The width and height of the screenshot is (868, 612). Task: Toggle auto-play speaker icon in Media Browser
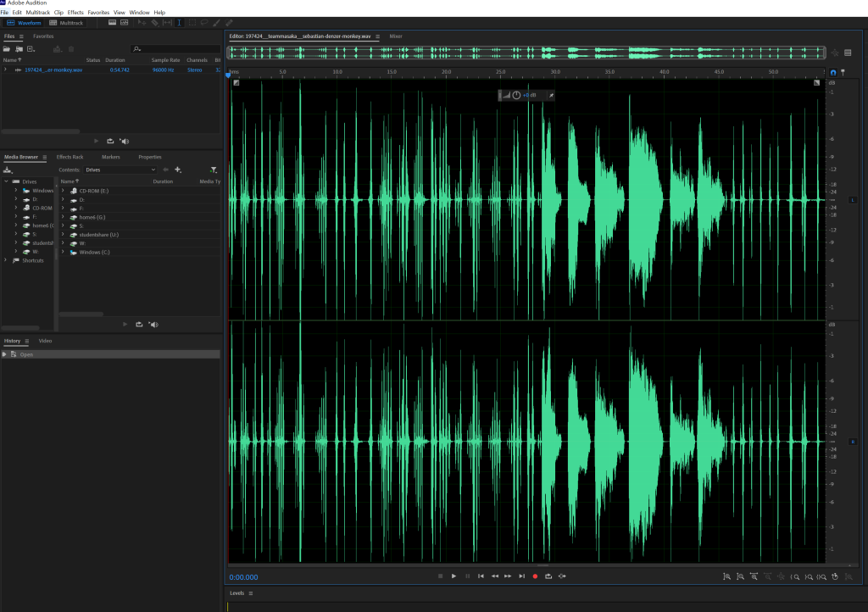point(153,324)
